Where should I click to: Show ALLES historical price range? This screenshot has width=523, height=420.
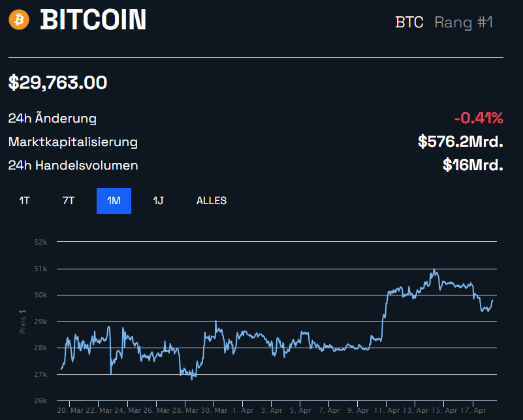click(x=211, y=200)
